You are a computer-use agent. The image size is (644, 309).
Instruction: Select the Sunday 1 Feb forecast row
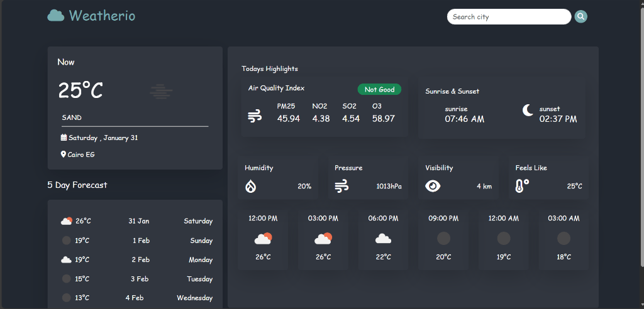point(136,241)
